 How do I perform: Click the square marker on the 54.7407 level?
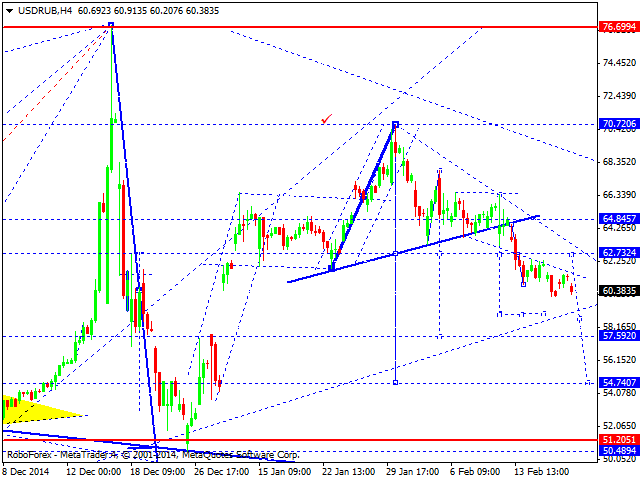[395, 382]
